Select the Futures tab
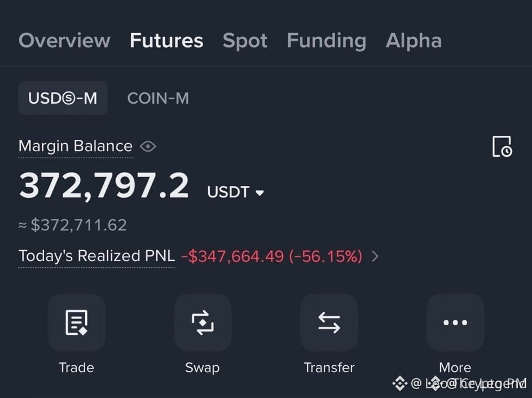 click(166, 41)
